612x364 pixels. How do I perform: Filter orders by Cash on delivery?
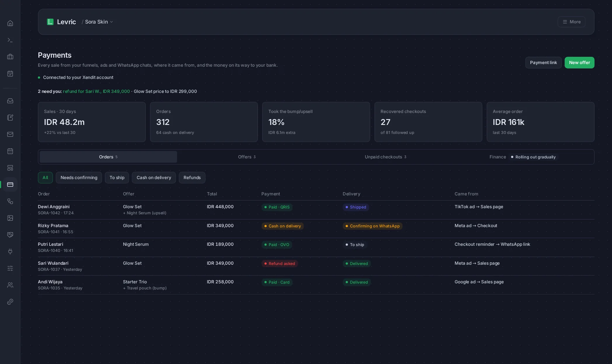pos(154,178)
